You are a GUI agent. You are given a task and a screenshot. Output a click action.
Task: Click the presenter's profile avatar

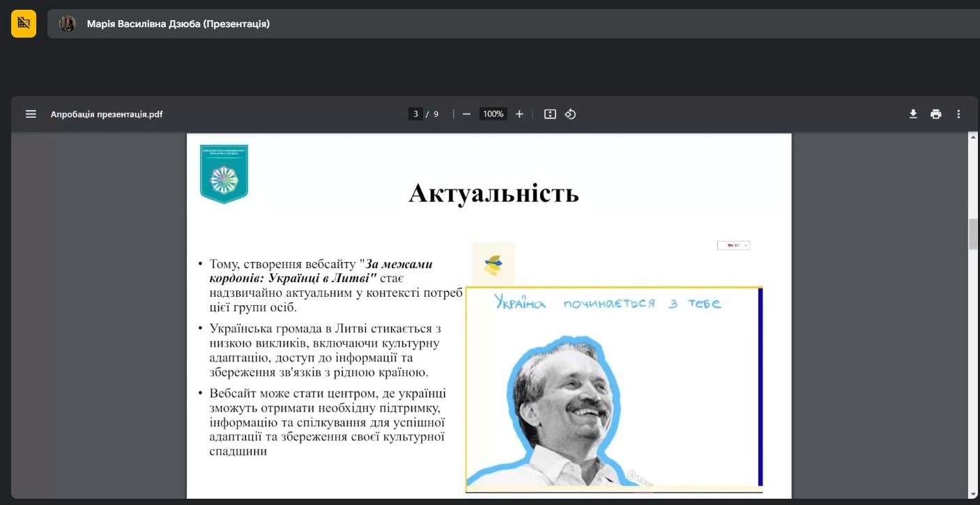pos(68,24)
